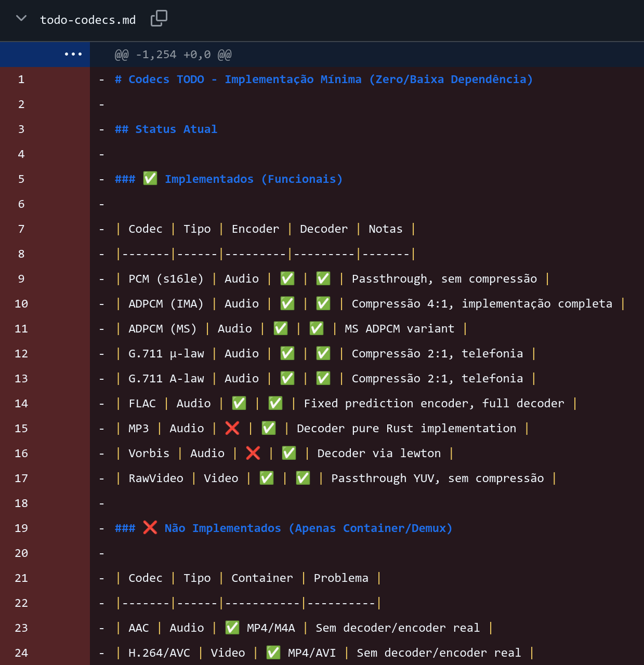The image size is (644, 665).
Task: Open the todo-codecs.md file name link
Action: click(x=88, y=20)
